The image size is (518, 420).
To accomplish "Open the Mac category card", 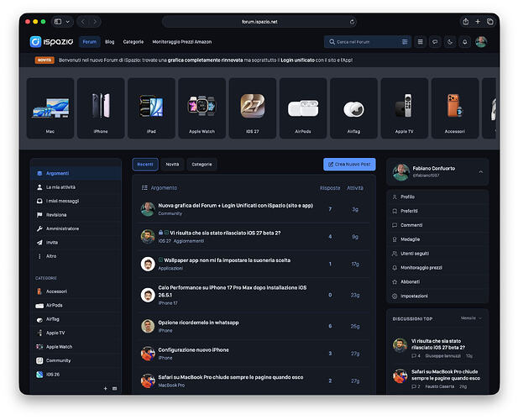I will [50, 108].
